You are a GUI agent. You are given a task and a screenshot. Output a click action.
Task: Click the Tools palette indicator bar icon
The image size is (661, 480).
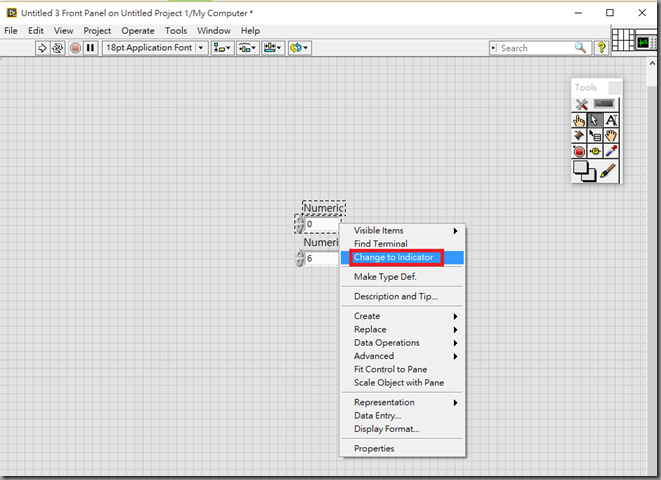tap(604, 104)
